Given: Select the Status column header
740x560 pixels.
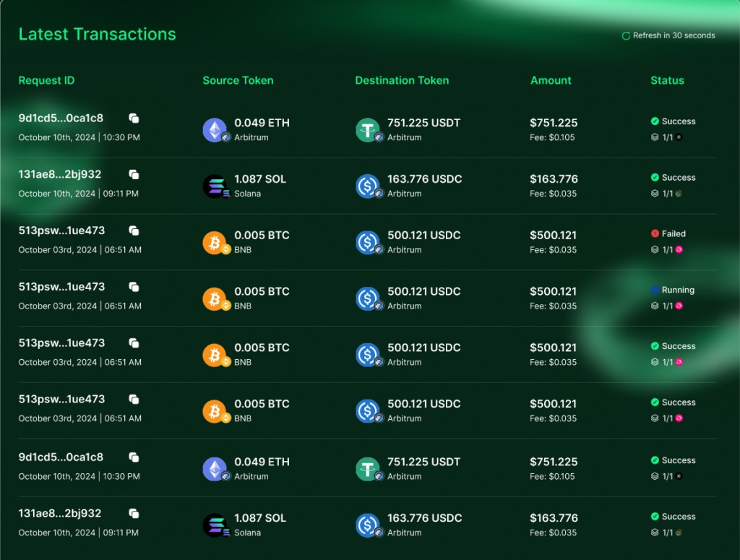Looking at the screenshot, I should 667,80.
